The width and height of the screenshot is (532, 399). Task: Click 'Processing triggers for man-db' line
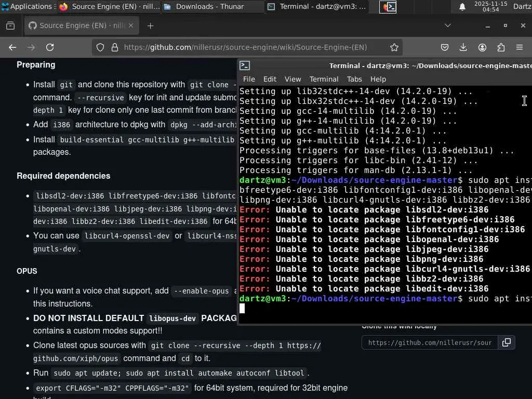point(356,170)
